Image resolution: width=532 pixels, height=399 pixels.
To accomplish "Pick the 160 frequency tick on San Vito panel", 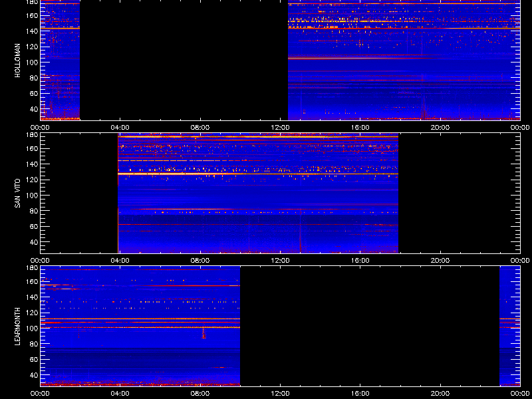I will coord(33,148).
